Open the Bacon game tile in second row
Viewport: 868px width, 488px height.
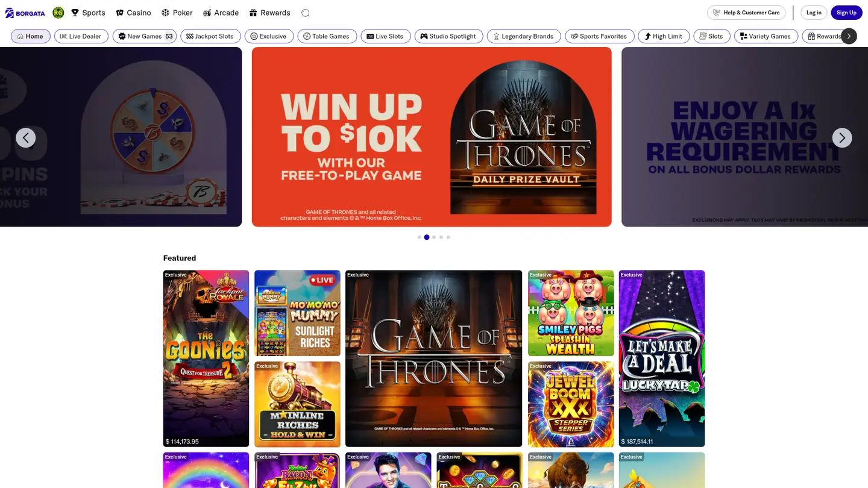click(x=297, y=471)
